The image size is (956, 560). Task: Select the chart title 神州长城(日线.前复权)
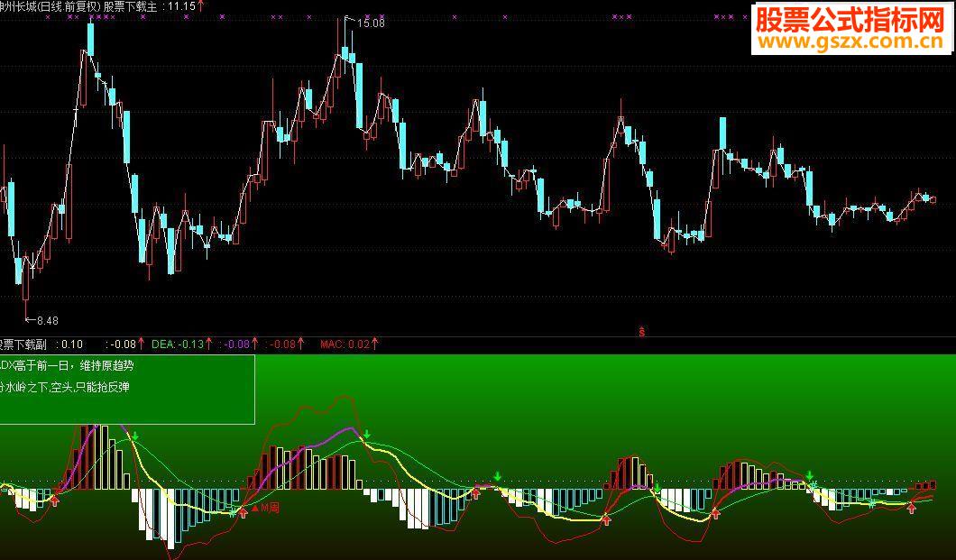point(51,6)
